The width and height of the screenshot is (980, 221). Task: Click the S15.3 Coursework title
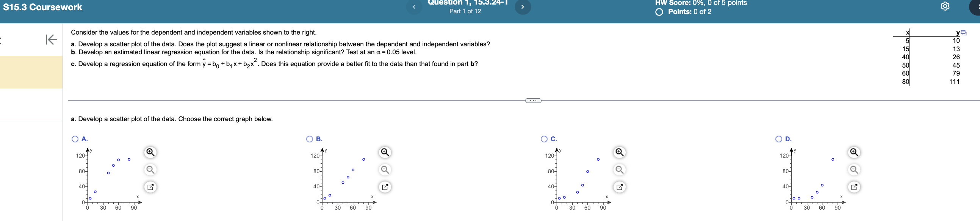click(x=42, y=7)
